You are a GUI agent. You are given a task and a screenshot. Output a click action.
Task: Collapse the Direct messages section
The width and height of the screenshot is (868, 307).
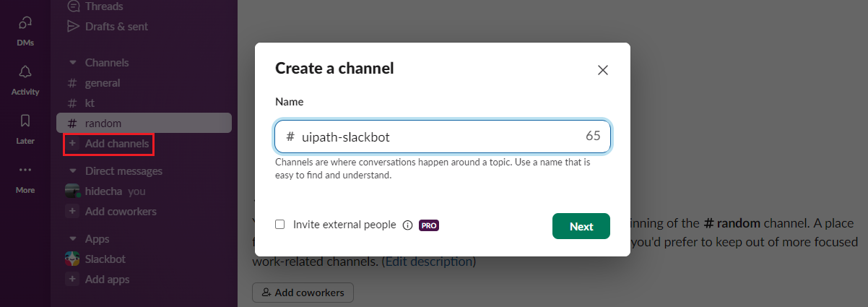click(72, 171)
